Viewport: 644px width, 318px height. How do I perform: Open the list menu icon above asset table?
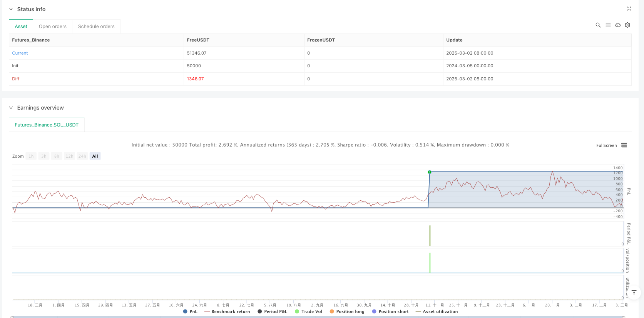pyautogui.click(x=608, y=25)
